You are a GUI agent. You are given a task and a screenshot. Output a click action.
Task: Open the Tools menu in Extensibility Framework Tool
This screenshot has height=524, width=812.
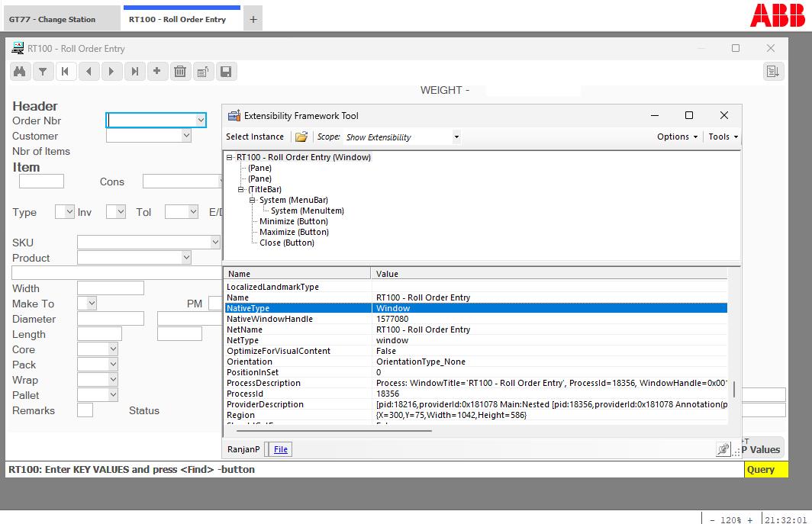point(720,137)
